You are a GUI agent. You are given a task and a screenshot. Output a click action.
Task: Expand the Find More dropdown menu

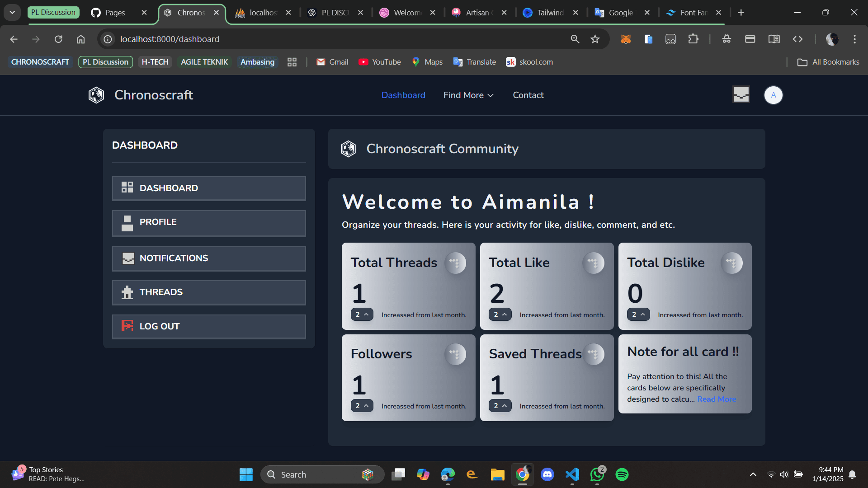(x=468, y=95)
